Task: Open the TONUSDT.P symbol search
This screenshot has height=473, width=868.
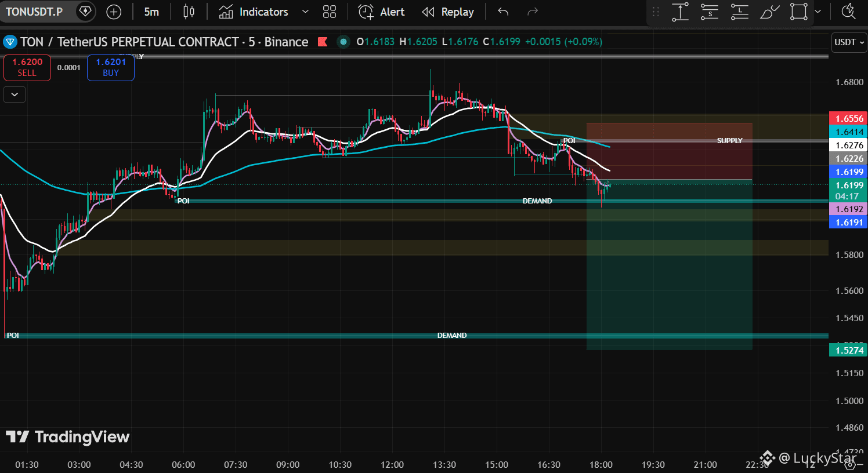Action: click(34, 12)
